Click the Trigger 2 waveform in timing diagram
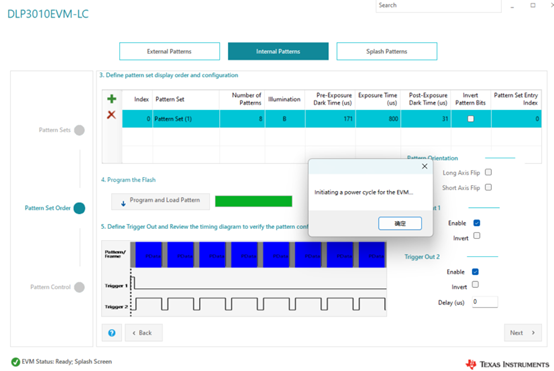Image resolution: width=554 pixels, height=371 pixels. 258,304
